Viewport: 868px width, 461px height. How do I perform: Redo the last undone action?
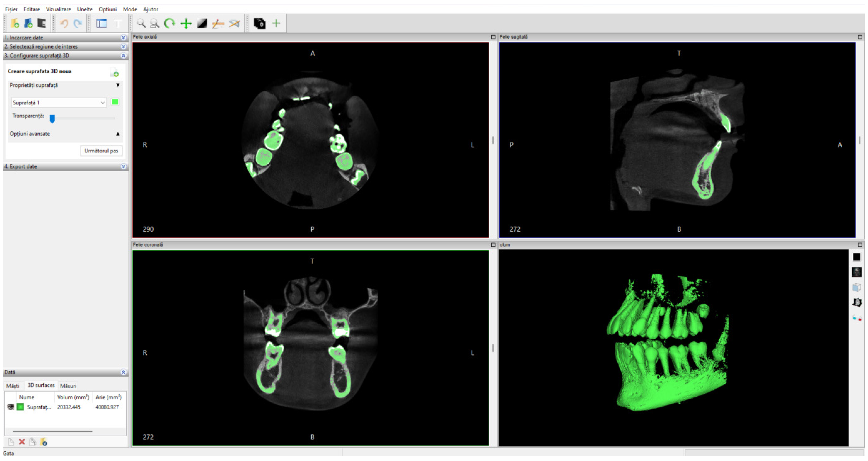[78, 23]
